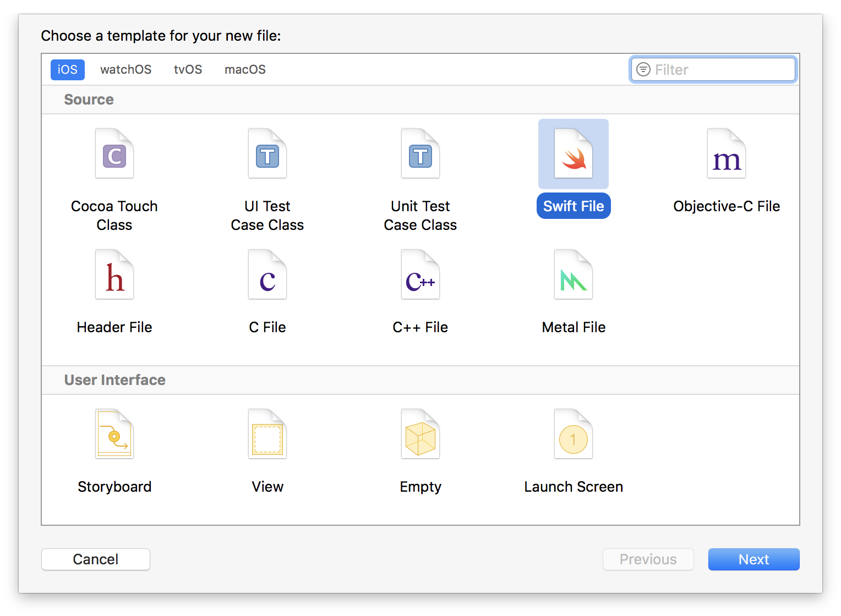
Task: Select the iOS platform tab
Action: coord(67,69)
